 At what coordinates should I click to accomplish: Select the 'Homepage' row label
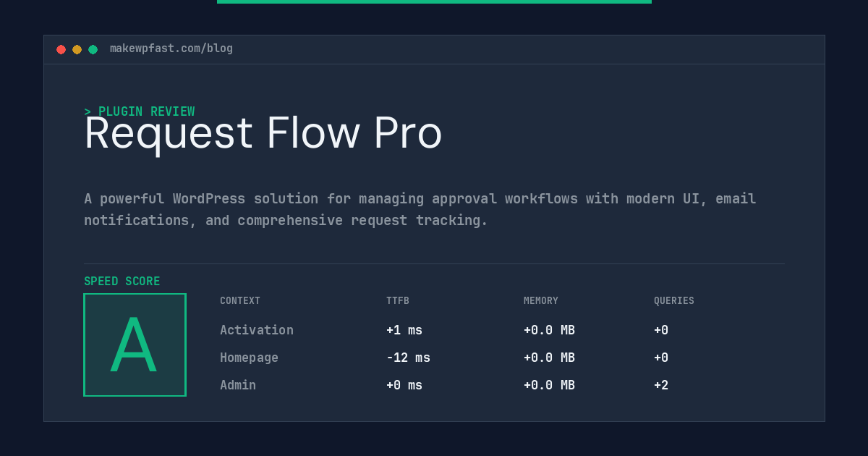(249, 358)
